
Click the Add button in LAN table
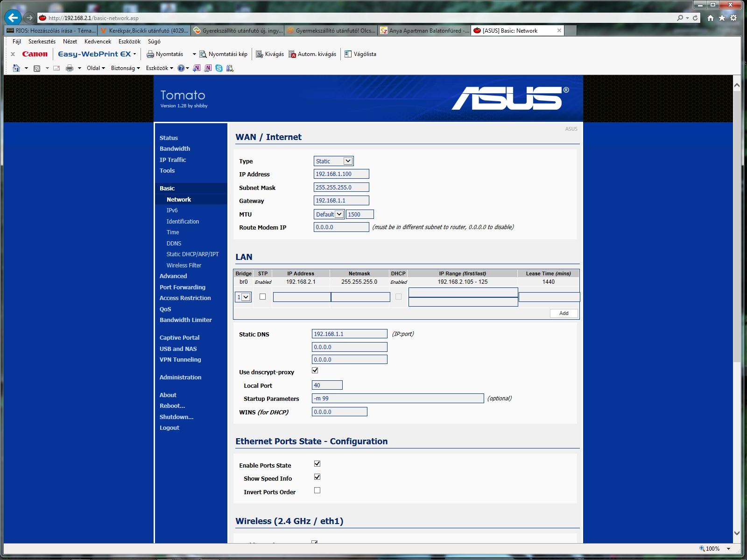pos(564,313)
